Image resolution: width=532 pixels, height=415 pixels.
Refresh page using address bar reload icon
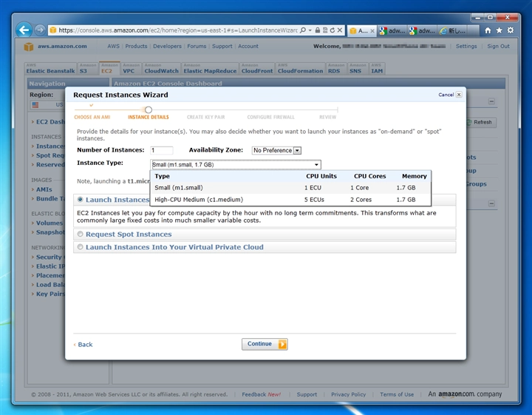[332, 30]
